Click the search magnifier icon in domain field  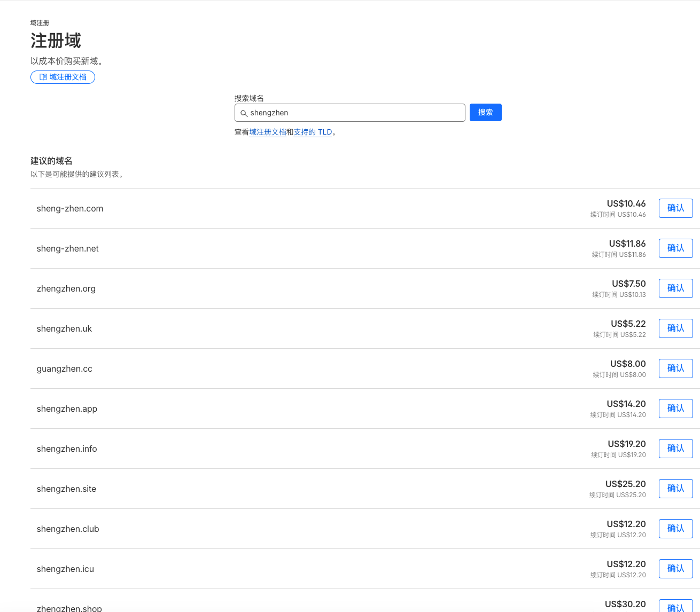244,113
